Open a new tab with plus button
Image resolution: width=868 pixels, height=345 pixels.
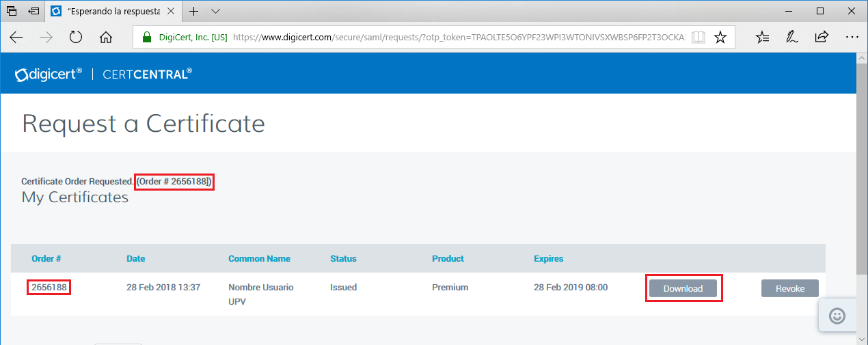pos(194,11)
